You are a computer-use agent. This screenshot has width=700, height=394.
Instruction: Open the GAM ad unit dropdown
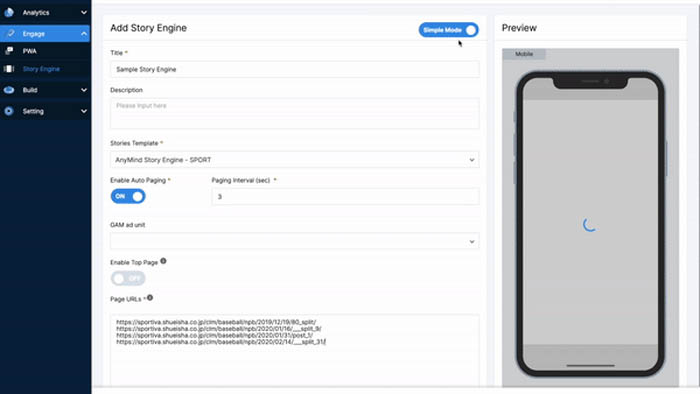click(x=295, y=241)
